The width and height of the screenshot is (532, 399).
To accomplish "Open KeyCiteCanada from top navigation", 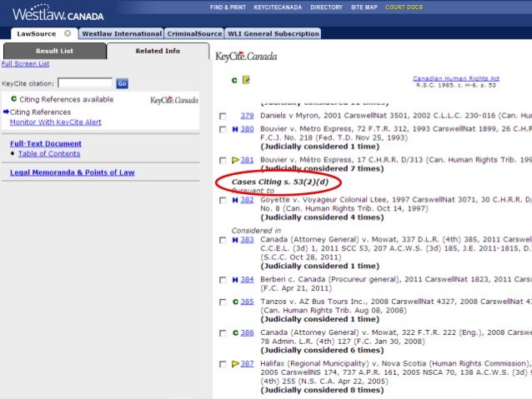I will pyautogui.click(x=278, y=7).
